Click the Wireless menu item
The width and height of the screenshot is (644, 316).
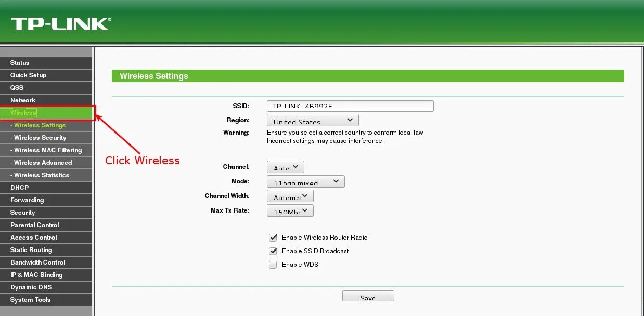pos(46,113)
